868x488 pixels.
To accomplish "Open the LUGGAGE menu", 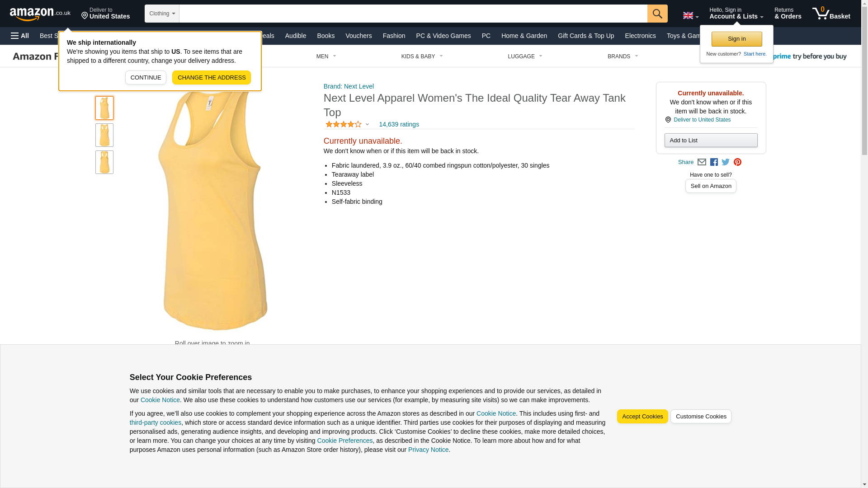I will 525,56.
